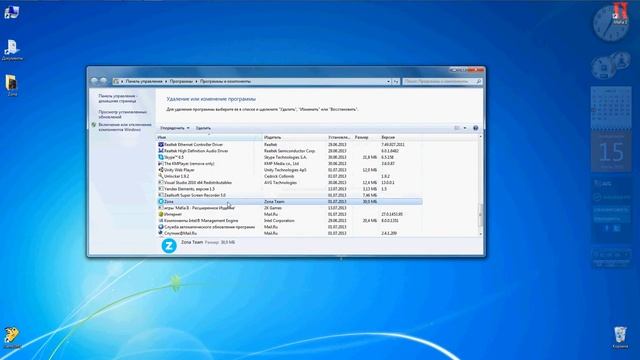Click the scrollbar down arrow
The height and width of the screenshot is (360, 640).
480,234
